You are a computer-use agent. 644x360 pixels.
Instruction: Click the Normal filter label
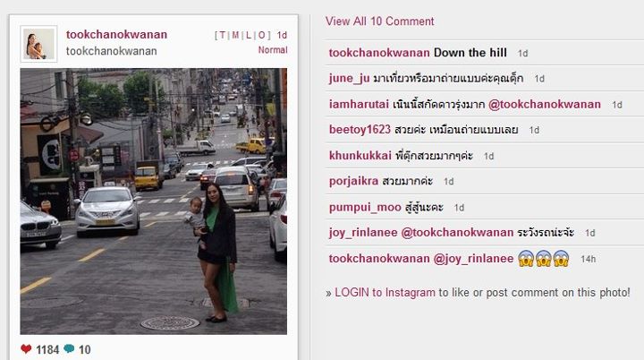tap(272, 50)
